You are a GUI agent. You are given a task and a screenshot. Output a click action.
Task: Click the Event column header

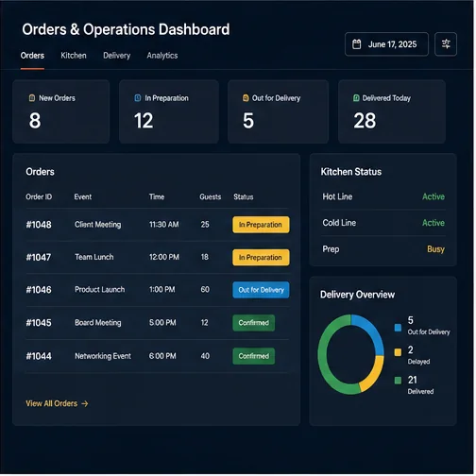click(83, 197)
